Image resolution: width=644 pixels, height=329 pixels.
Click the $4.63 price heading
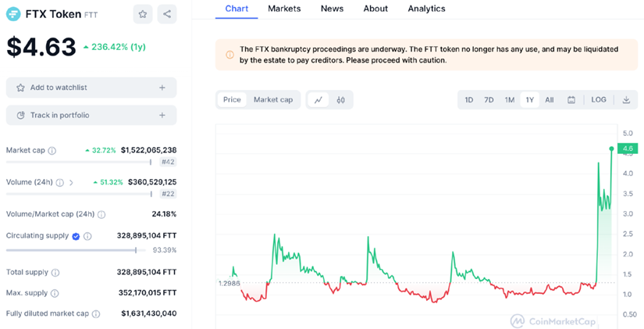(x=41, y=47)
